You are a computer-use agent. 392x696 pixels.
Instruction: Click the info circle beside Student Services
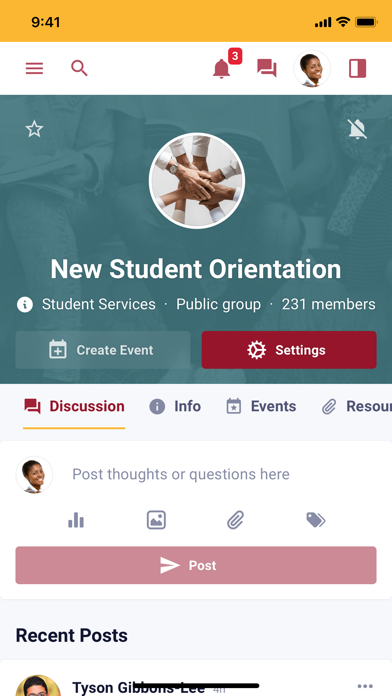(x=25, y=304)
